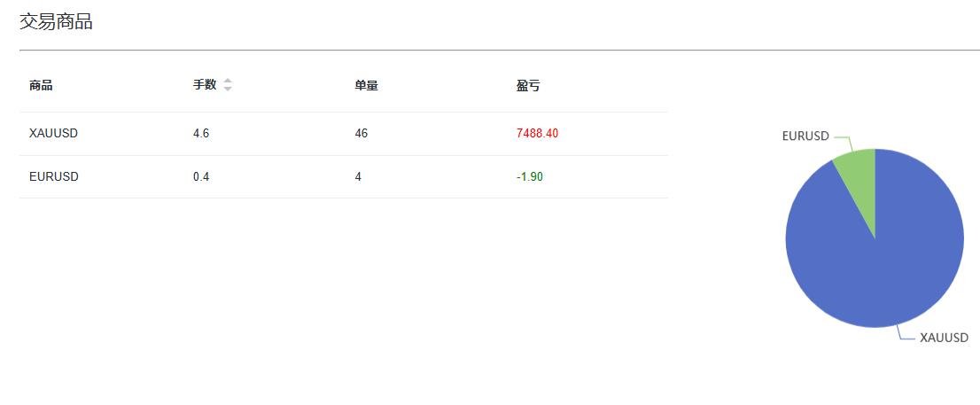The width and height of the screenshot is (980, 405).
Task: Click the 交易商品 section heading
Action: point(56,22)
